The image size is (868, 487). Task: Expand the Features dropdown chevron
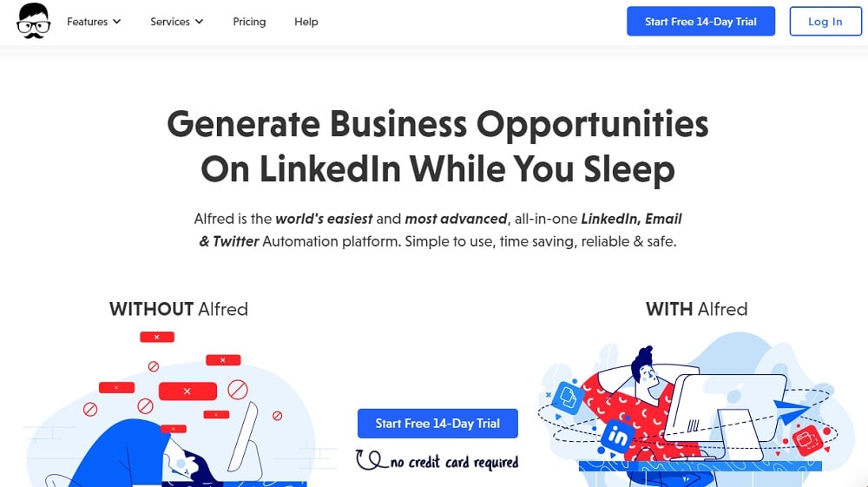tap(117, 22)
